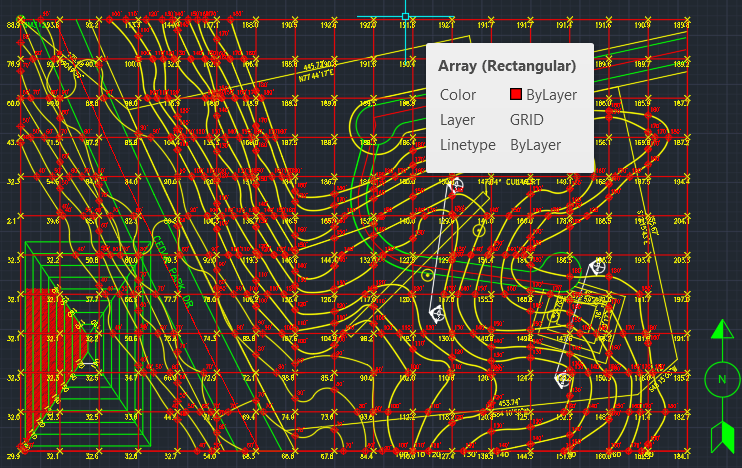Select spot elevation 189.7
This screenshot has height=468, width=742.
tap(642, 64)
